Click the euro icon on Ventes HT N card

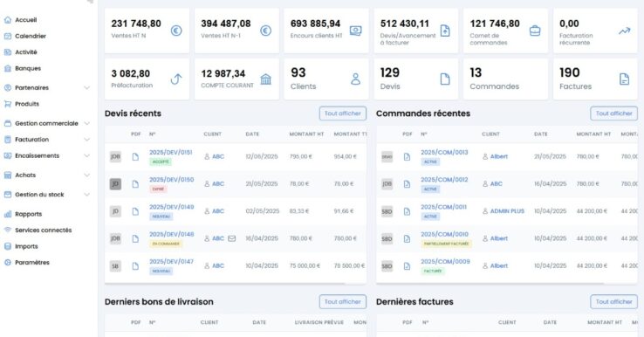click(176, 31)
